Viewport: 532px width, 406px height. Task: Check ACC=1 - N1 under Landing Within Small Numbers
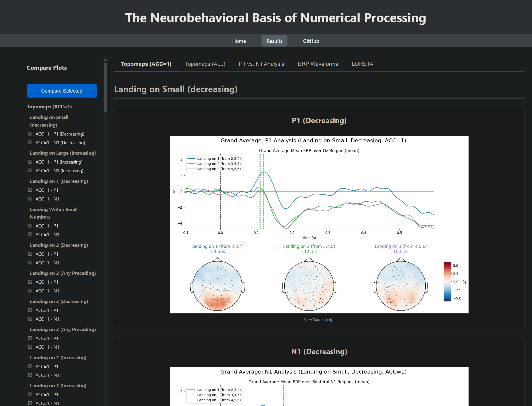coord(30,234)
